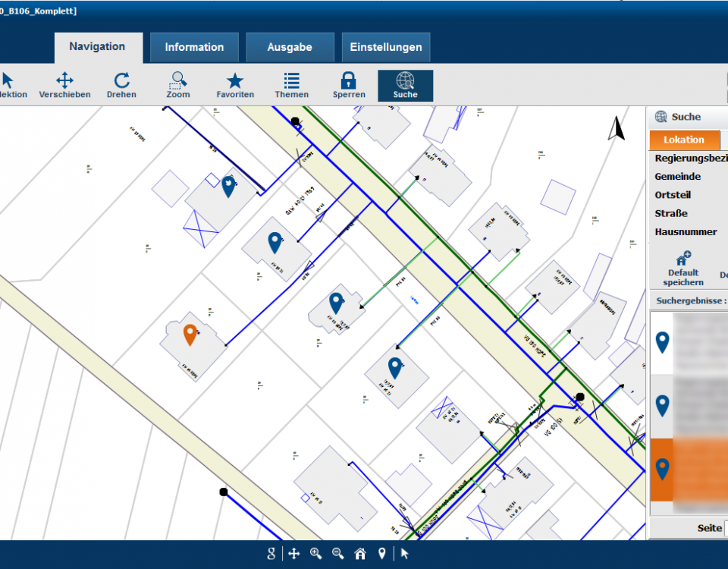
Task: Select the Verschieben pan tool
Action: coord(64,85)
